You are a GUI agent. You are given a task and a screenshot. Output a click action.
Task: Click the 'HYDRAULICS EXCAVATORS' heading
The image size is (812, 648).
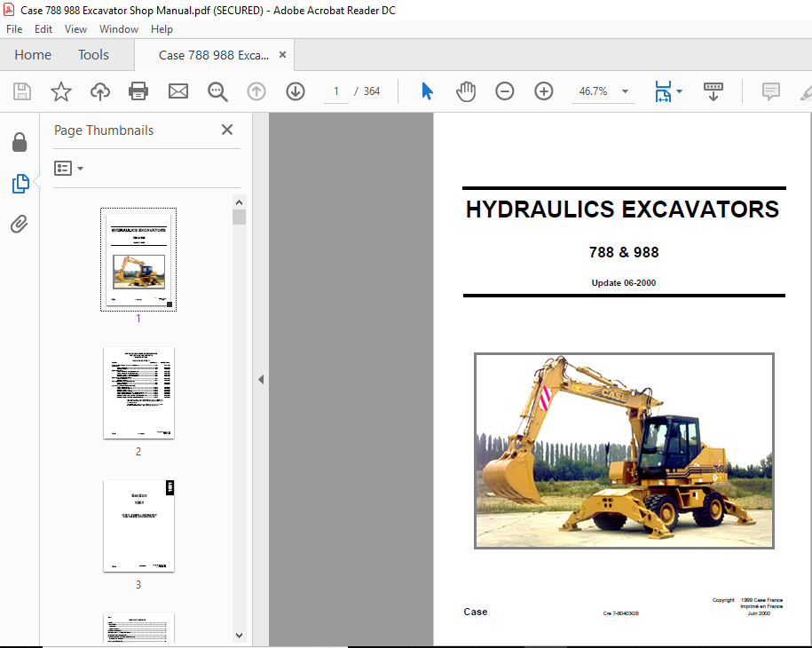pyautogui.click(x=622, y=209)
